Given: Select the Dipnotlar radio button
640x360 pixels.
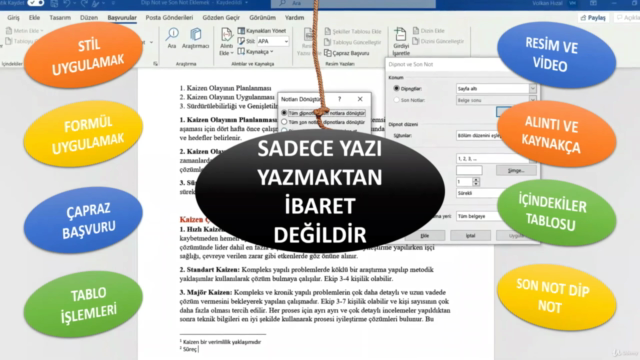Looking at the screenshot, I should 396,88.
